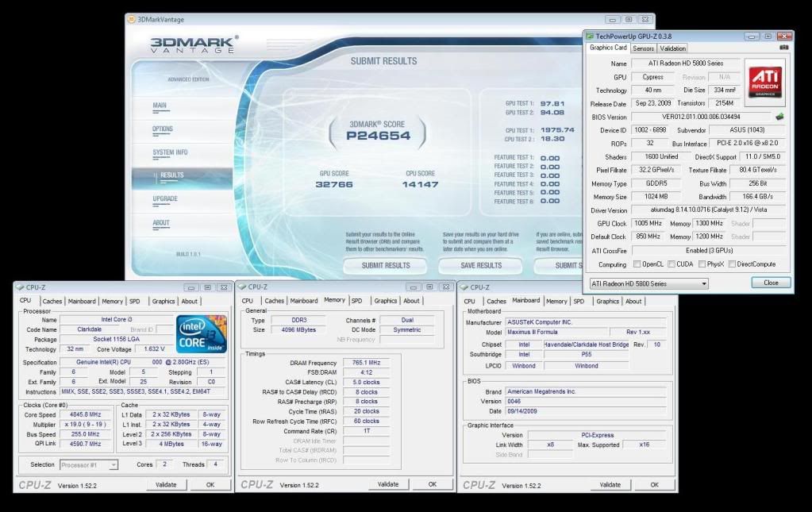812x512 pixels.
Task: Click the Code Name value Clarkdale
Action: [90, 329]
